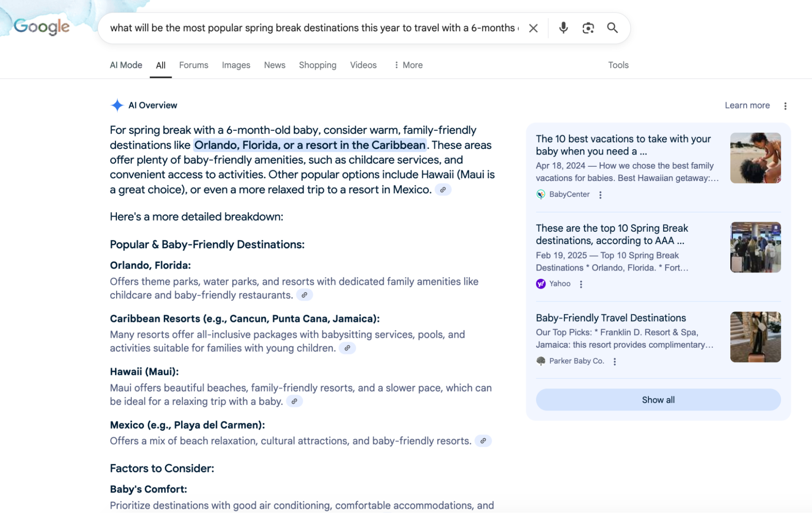812x513 pixels.
Task: Click the heading Mexico (e.g., Playa del Carmen):
Action: (x=187, y=425)
